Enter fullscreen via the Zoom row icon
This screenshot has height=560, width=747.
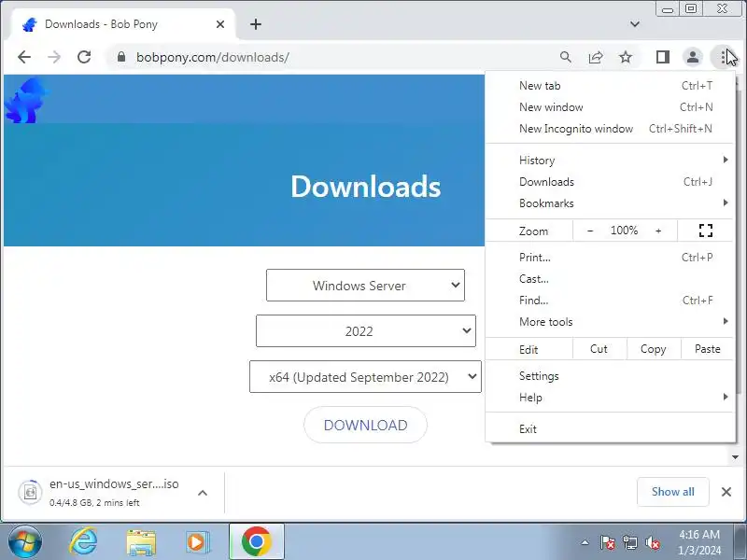[706, 231]
